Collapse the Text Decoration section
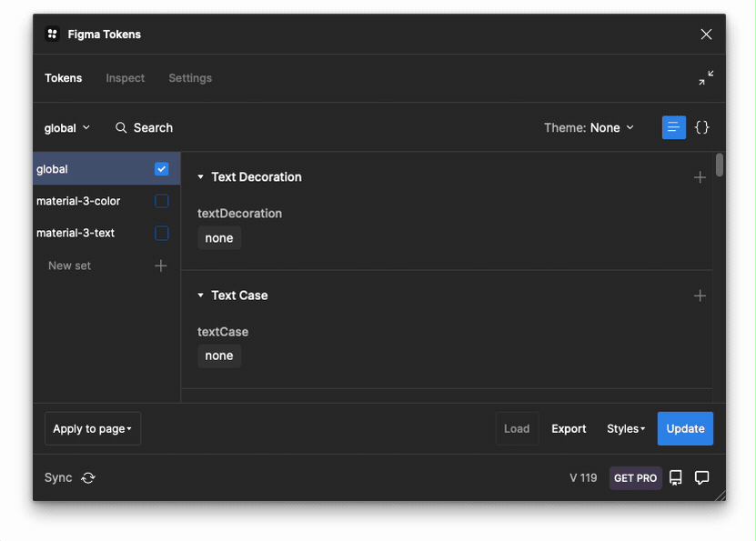Image resolution: width=756 pixels, height=541 pixels. coord(201,177)
